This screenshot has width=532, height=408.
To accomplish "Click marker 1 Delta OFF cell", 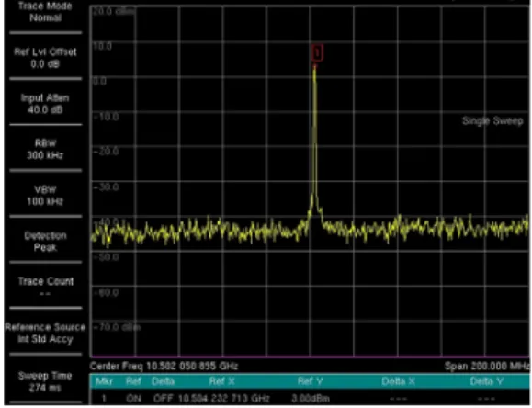I will [164, 398].
